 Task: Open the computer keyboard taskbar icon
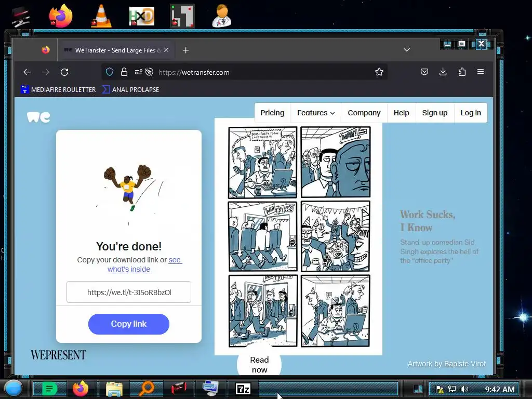(211, 389)
